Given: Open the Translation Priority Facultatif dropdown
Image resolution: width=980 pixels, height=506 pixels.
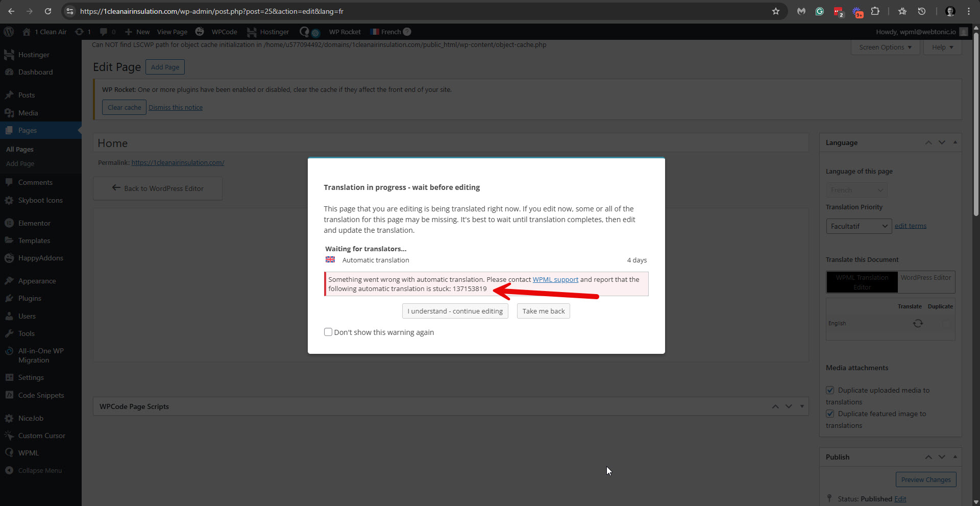Looking at the screenshot, I should click(859, 226).
